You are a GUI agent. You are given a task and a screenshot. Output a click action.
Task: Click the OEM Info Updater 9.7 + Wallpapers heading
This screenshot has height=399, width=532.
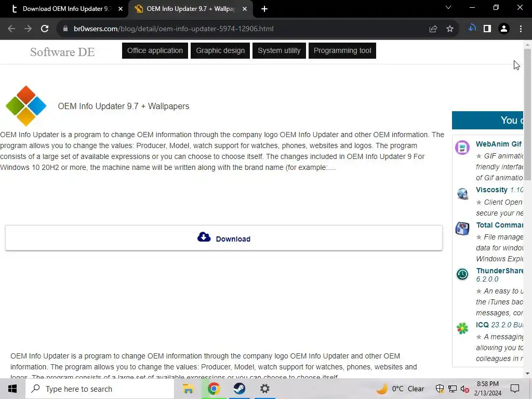click(x=124, y=106)
